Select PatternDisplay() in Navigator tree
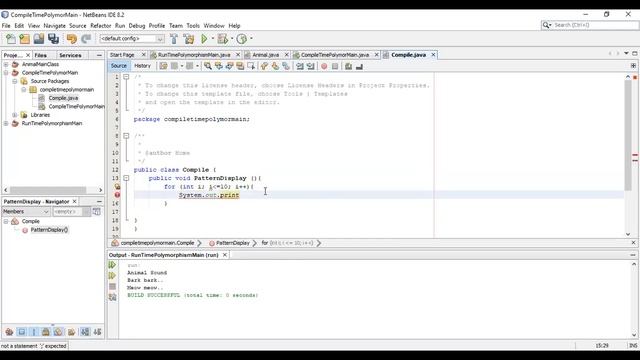The height and width of the screenshot is (360, 640). click(49, 230)
